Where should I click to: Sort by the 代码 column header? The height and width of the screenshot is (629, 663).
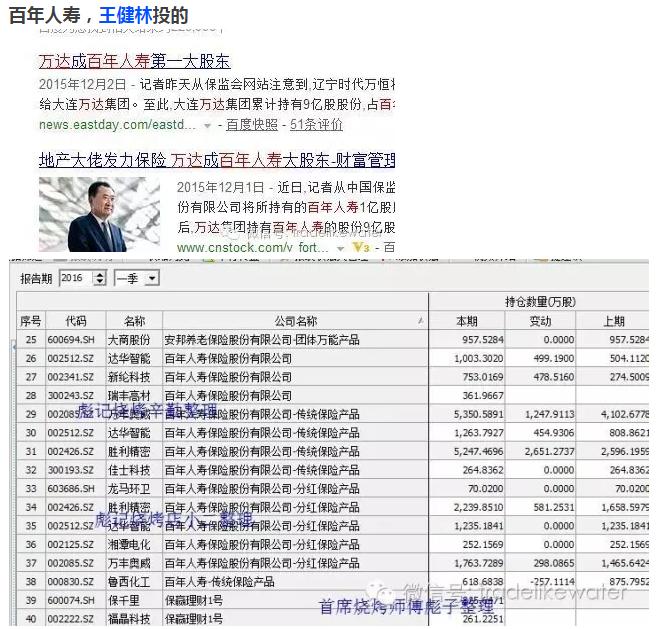76,321
